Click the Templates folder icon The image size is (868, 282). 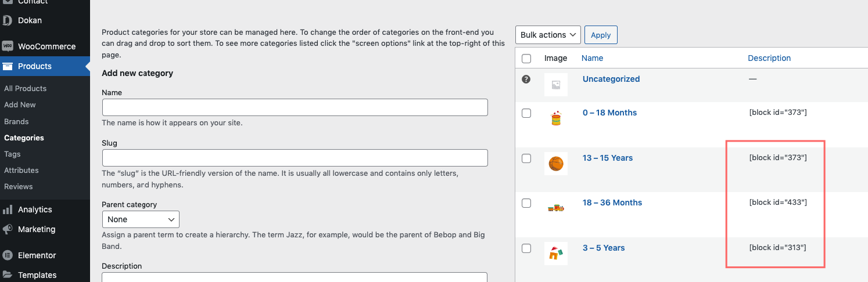pyautogui.click(x=8, y=275)
